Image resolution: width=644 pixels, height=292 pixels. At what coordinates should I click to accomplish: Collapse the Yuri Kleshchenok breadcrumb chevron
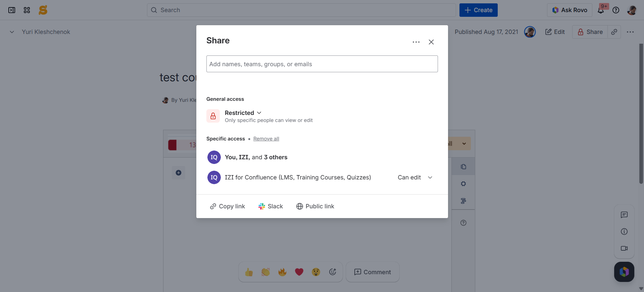pos(12,32)
